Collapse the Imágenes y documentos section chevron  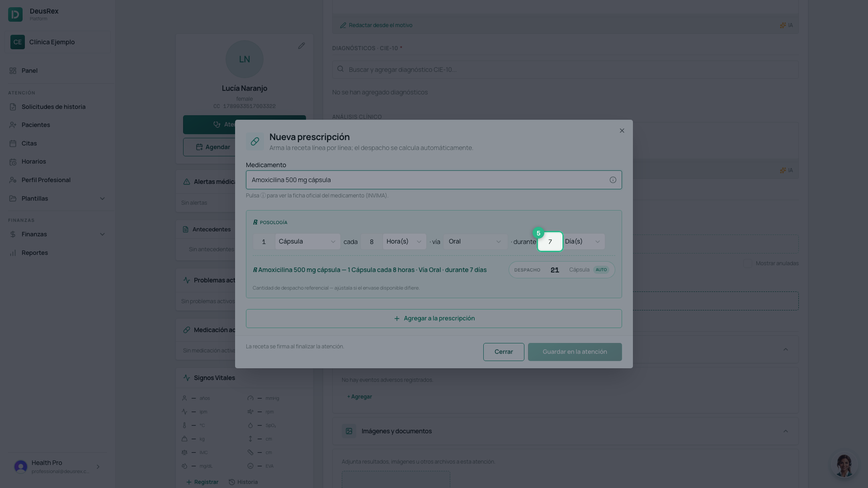(x=785, y=431)
